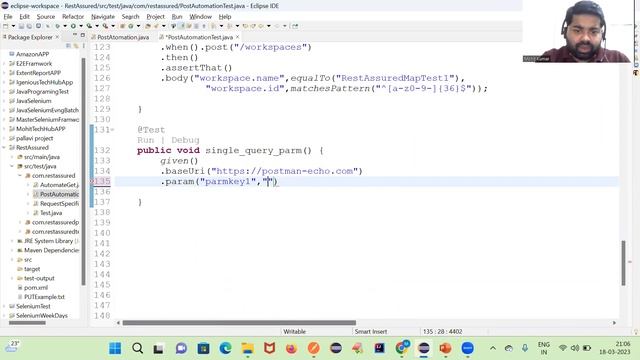Viewport: 640px width, 360px height.
Task: Select SeleniumWeekDays project
Action: [42, 316]
